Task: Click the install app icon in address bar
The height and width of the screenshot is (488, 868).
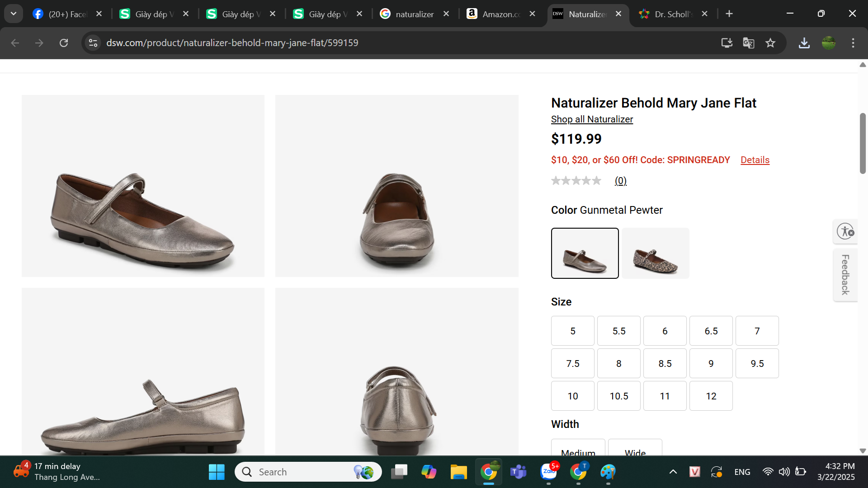Action: click(726, 43)
